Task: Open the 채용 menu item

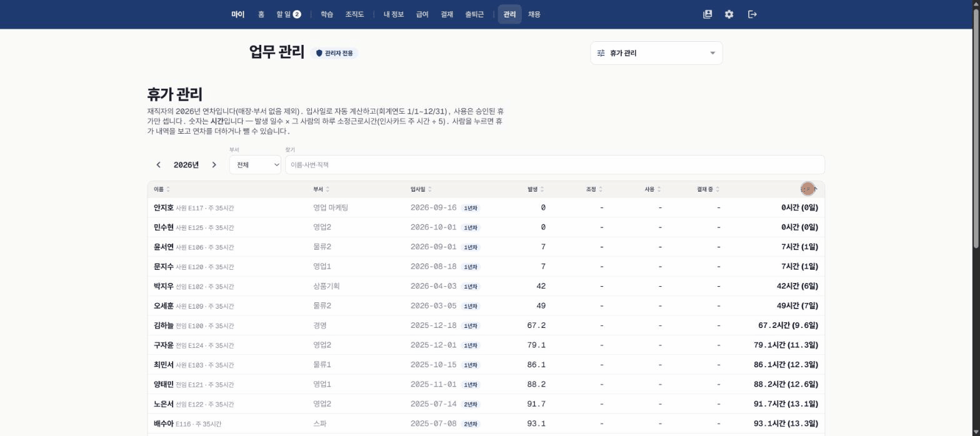Action: (534, 14)
